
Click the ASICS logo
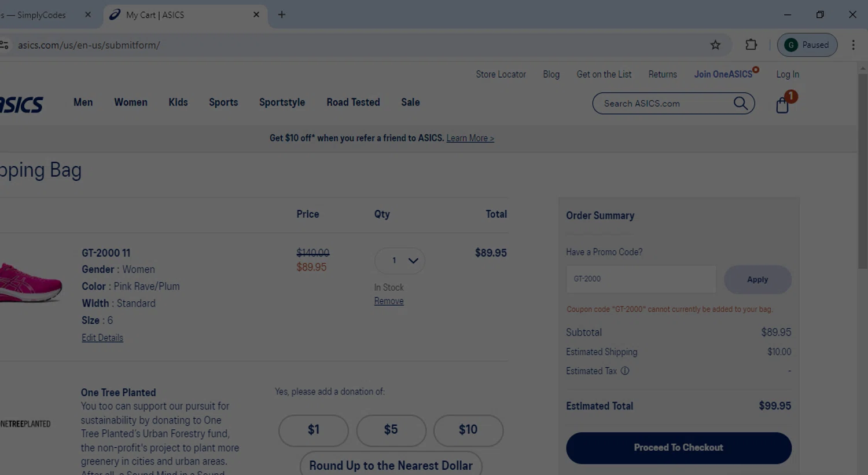tap(21, 105)
